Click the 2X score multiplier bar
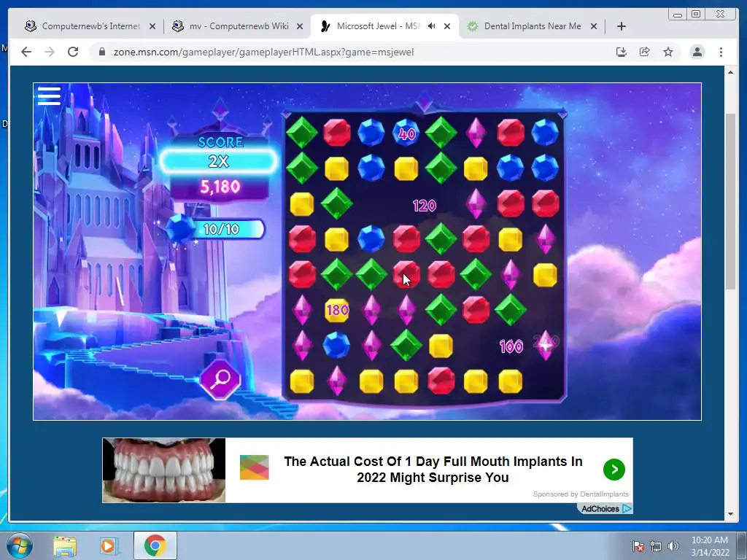This screenshot has height=560, width=747. 218,161
